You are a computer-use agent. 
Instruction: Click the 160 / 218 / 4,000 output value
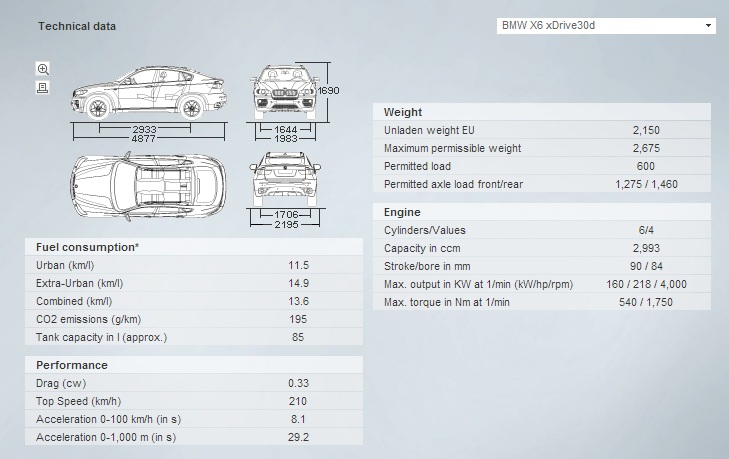(646, 284)
